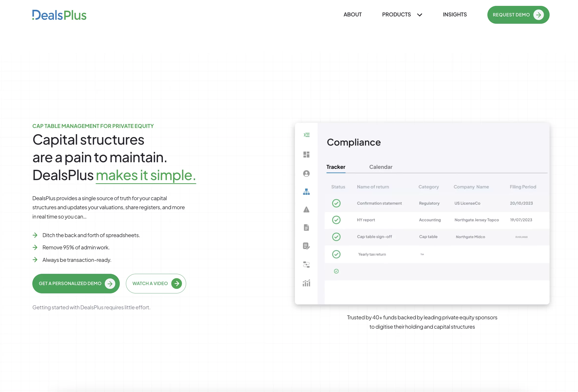Click arrow bullet beside Remove 95% line
Screen dimensions: 578x392
(35, 247)
